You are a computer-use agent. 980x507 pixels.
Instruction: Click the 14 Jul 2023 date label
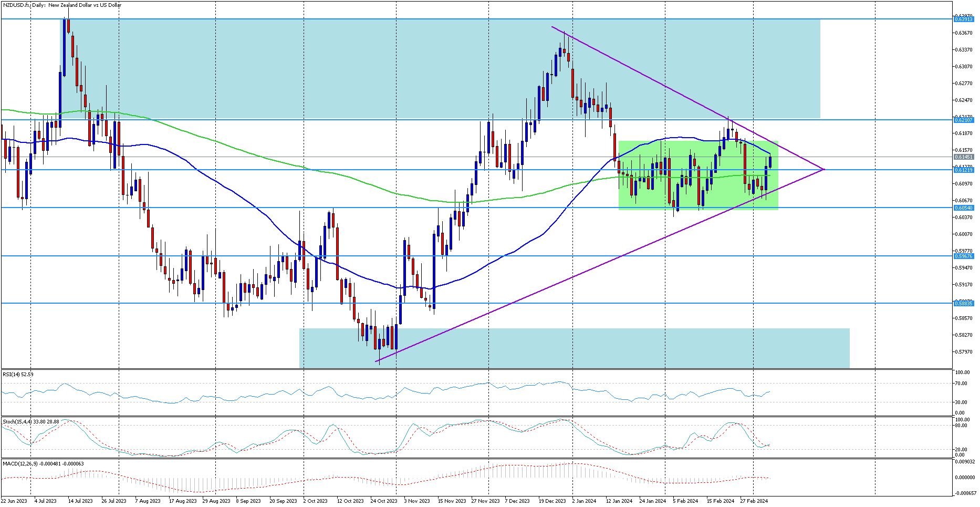click(x=80, y=501)
